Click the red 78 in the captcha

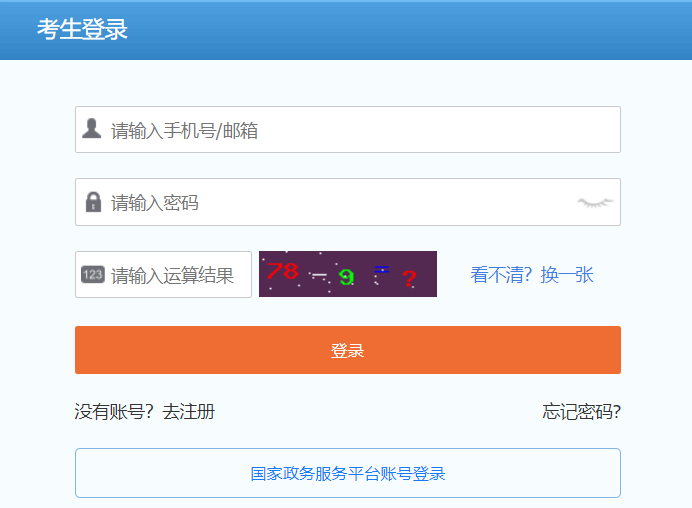click(x=282, y=271)
